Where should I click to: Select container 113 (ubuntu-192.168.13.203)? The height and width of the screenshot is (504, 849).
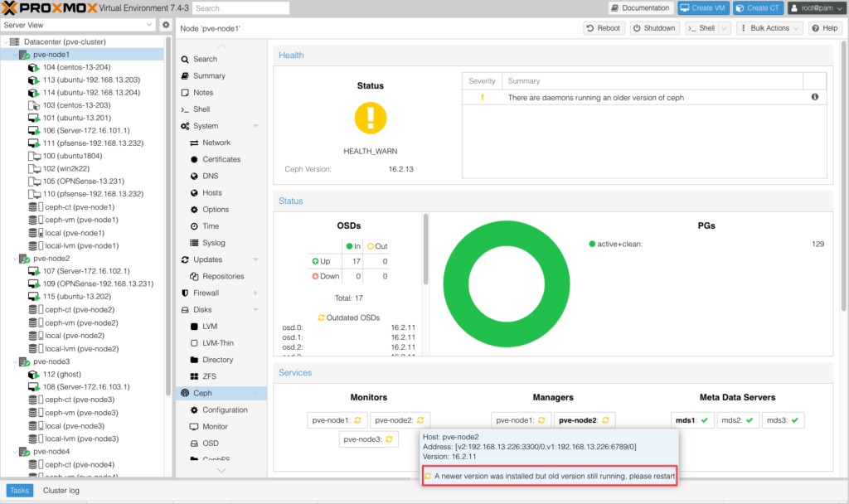click(91, 80)
